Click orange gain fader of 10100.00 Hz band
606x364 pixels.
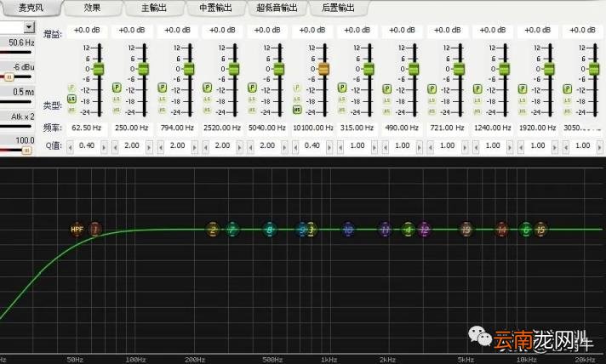click(324, 69)
